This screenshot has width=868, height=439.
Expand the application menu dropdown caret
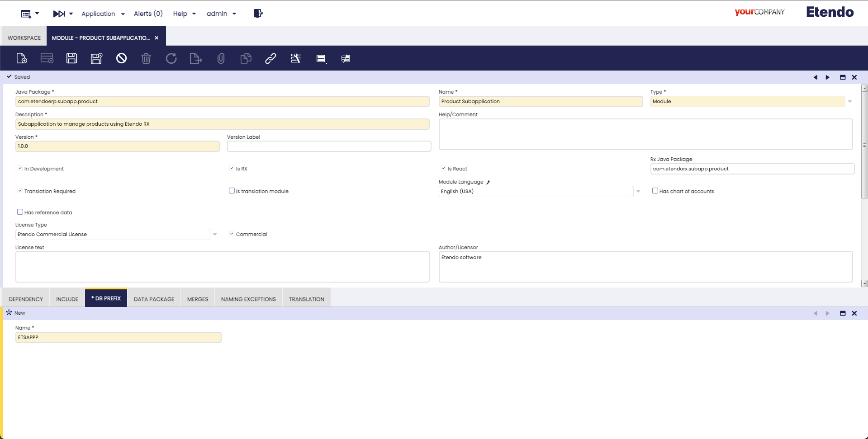pyautogui.click(x=37, y=14)
